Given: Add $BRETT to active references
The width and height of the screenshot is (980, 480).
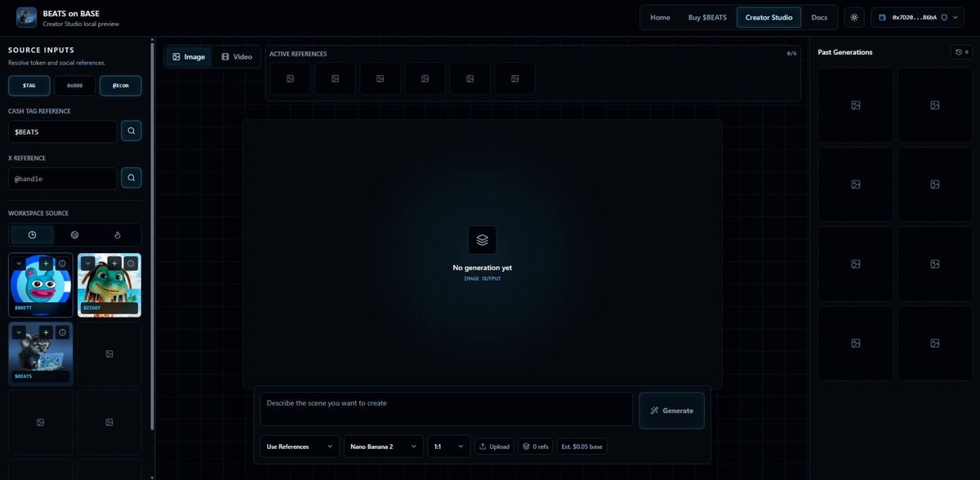Looking at the screenshot, I should click(x=47, y=264).
